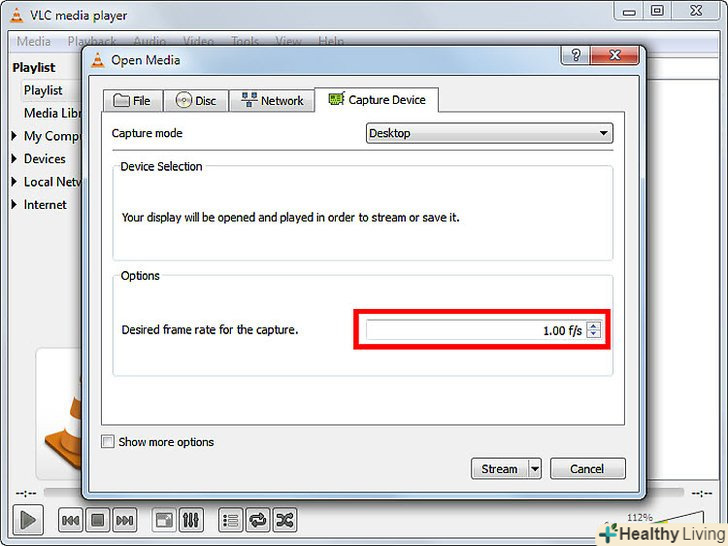Toggle fullscreen video icon
The width and height of the screenshot is (728, 546).
coord(164,520)
